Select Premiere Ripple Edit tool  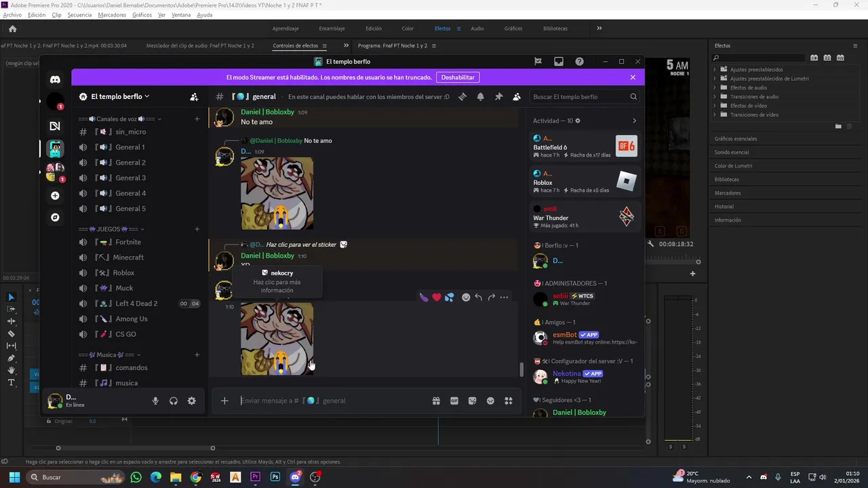click(x=11, y=321)
